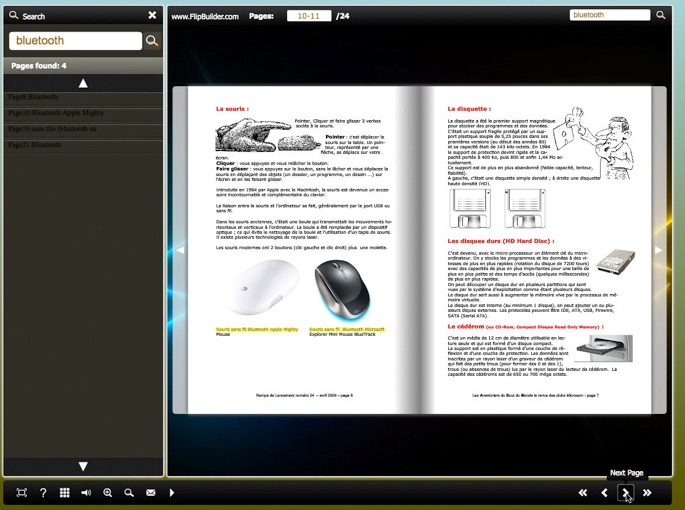Click highlighted Bluetooth Apple Mighty caption
The width and height of the screenshot is (685, 510).
click(x=257, y=330)
